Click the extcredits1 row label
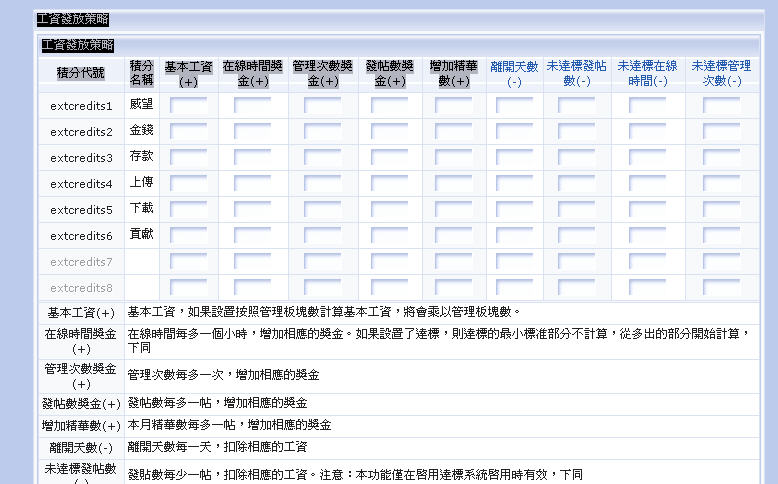Viewport: 778px width, 484px height. 81,106
